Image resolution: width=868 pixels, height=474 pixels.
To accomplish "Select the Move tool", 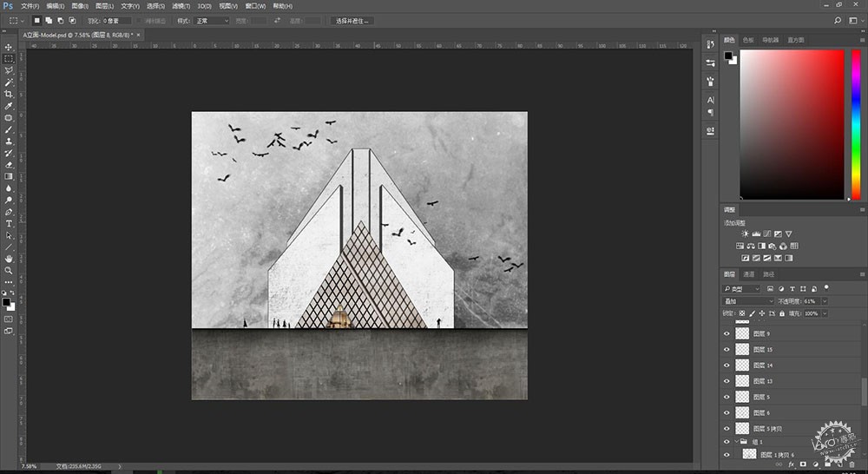I will click(x=9, y=47).
